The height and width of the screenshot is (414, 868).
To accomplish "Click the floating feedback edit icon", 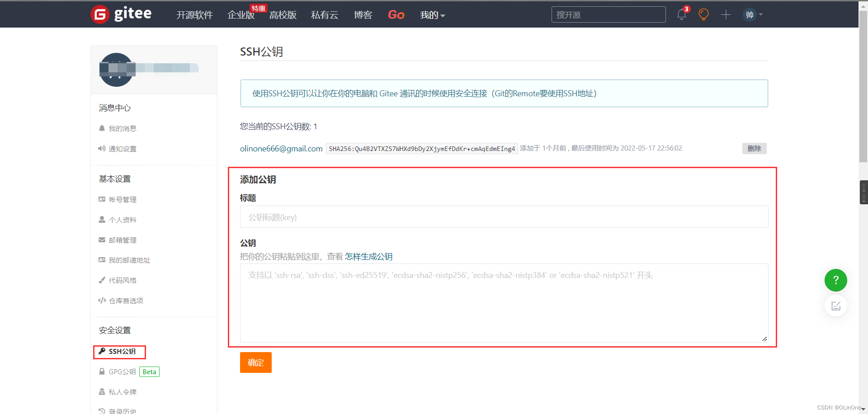I will [x=835, y=306].
